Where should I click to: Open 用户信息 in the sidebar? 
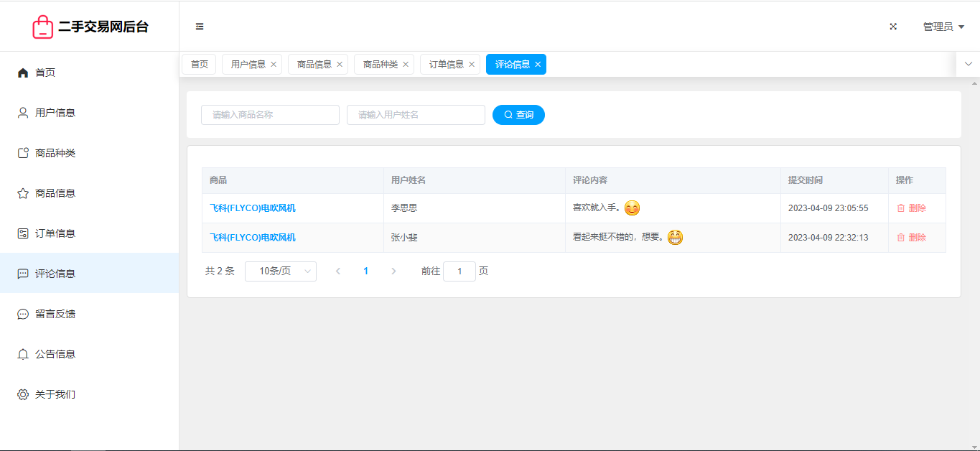click(55, 113)
